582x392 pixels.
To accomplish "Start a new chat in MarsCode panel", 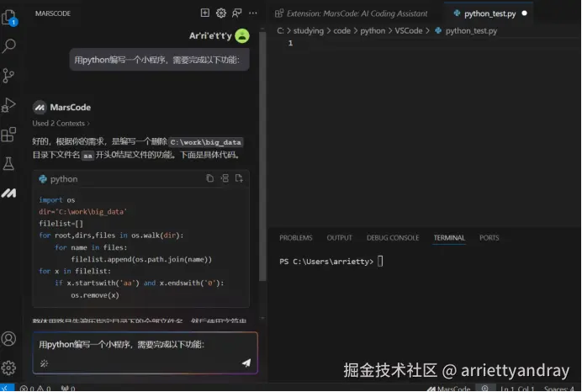I will click(205, 13).
